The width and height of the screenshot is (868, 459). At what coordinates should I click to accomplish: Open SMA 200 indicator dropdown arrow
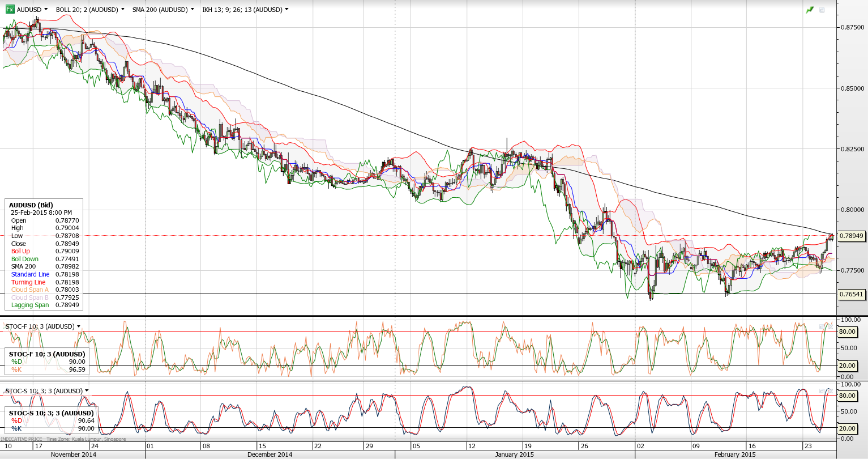193,10
